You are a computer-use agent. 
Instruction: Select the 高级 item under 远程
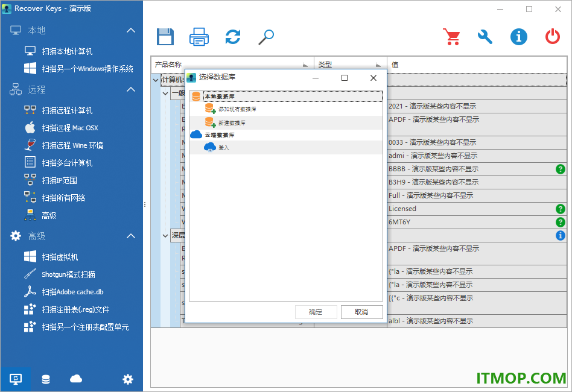(49, 215)
